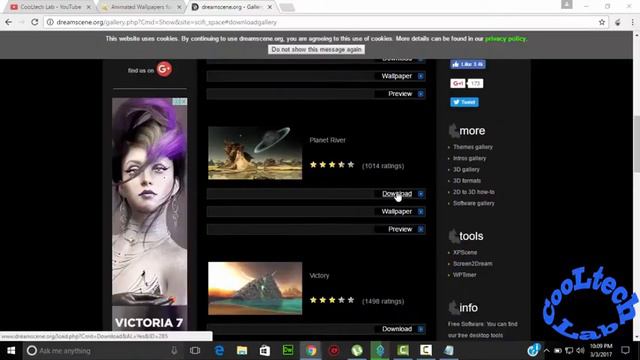Click the Planet River title text
This screenshot has height=360, width=640.
tap(327, 140)
